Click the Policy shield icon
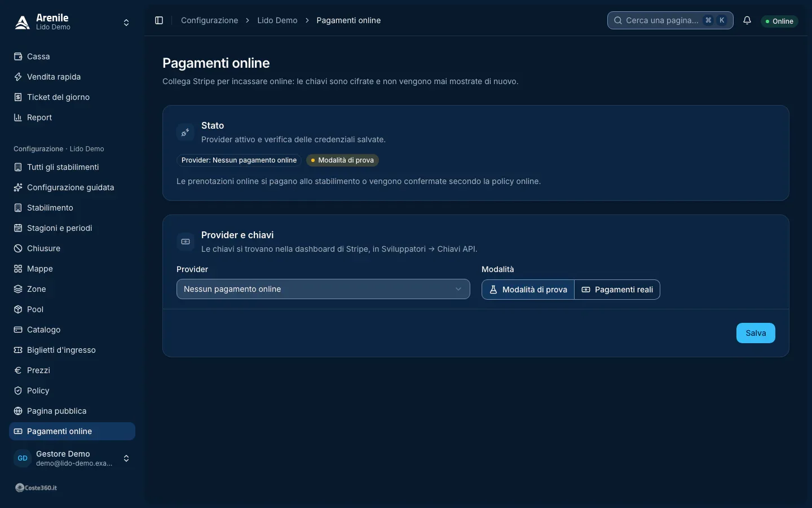This screenshot has height=508, width=812. 18,391
